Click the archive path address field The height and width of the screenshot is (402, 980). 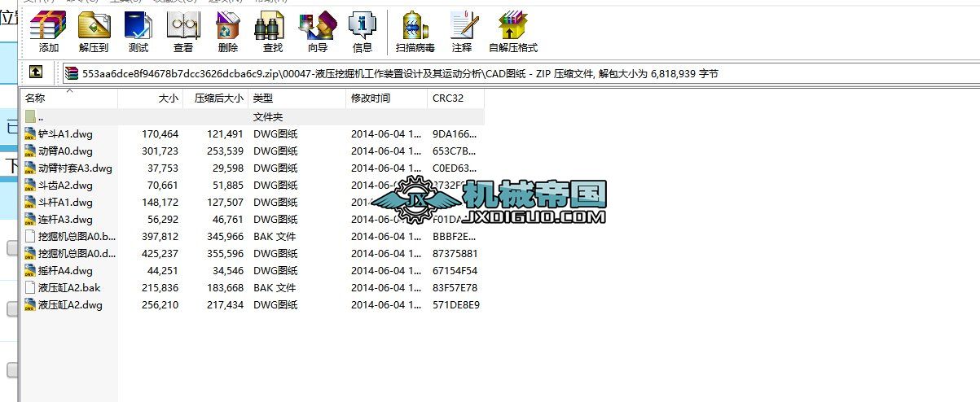pos(521,73)
